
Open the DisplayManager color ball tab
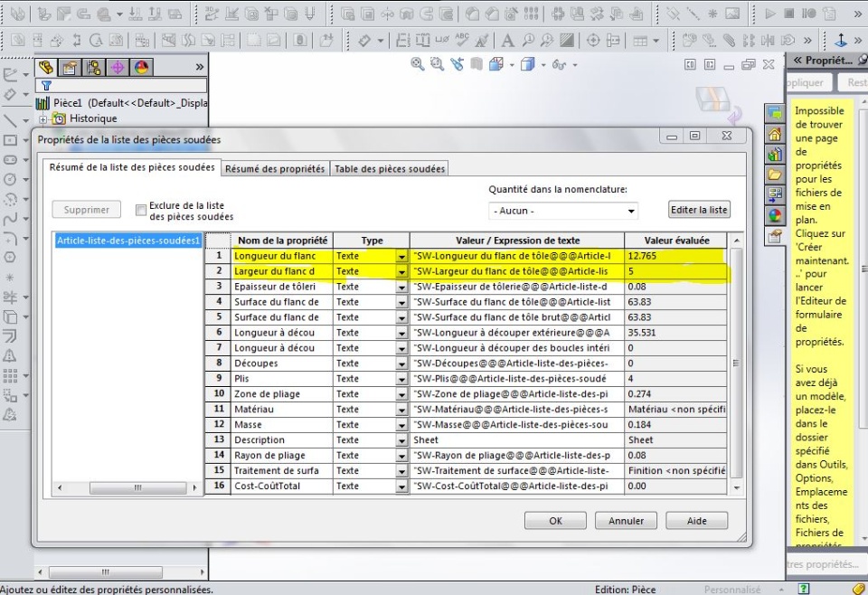[x=141, y=68]
